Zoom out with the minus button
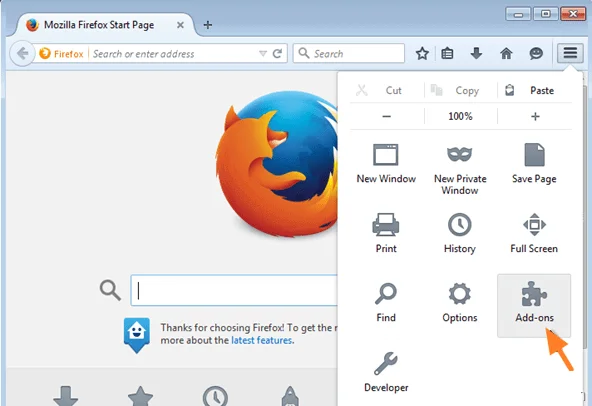 (387, 116)
